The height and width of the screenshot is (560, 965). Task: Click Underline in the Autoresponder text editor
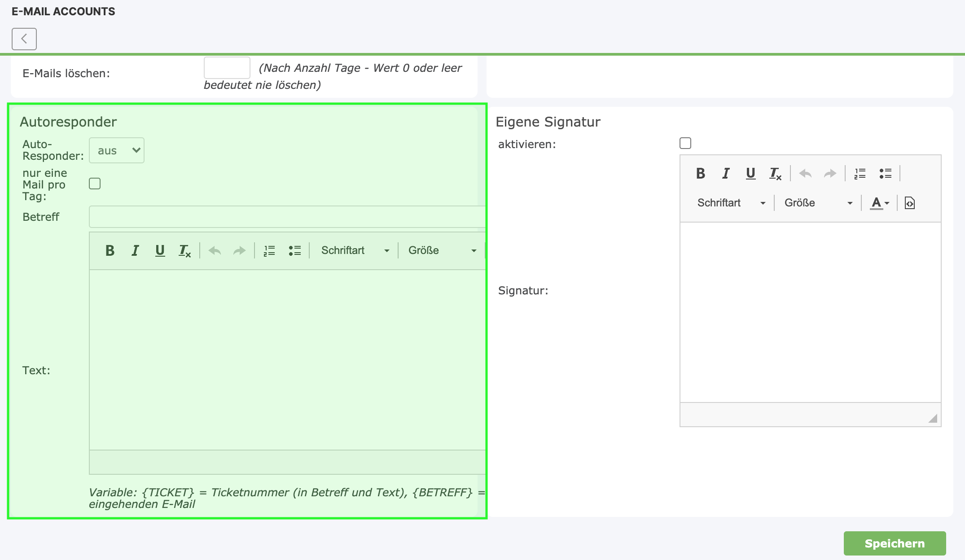160,250
